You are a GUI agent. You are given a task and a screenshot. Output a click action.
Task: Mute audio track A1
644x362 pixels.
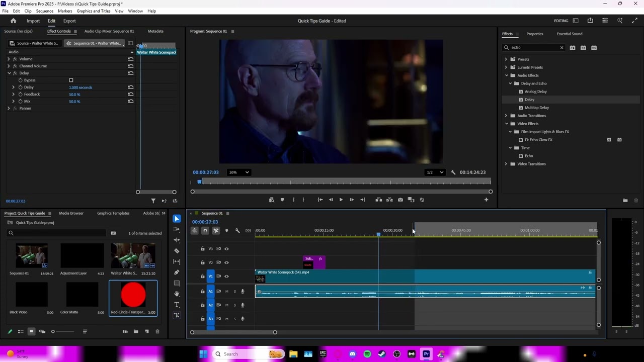pyautogui.click(x=226, y=291)
